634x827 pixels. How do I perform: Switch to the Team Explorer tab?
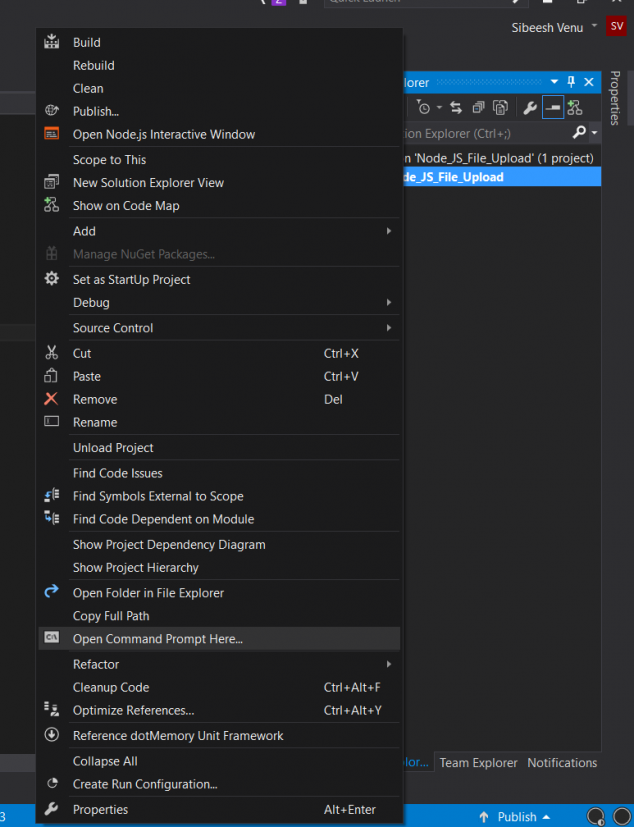pyautogui.click(x=479, y=763)
